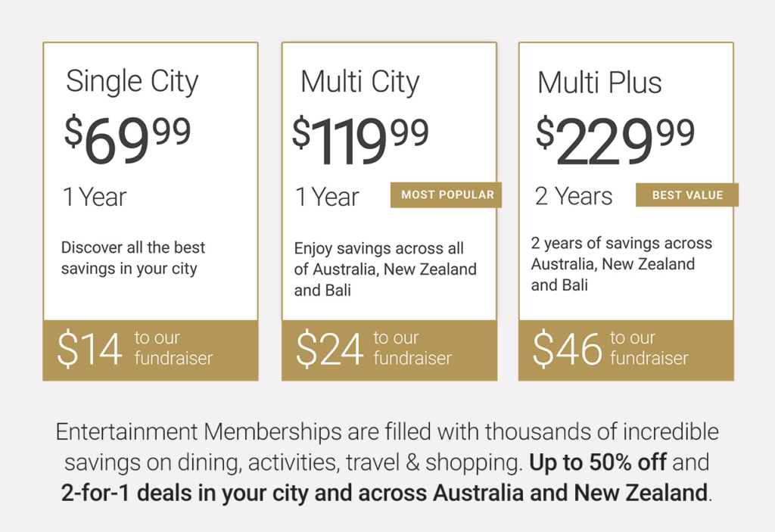Click "Discover all the best savings" description
The width and height of the screenshot is (775, 532).
click(x=133, y=258)
